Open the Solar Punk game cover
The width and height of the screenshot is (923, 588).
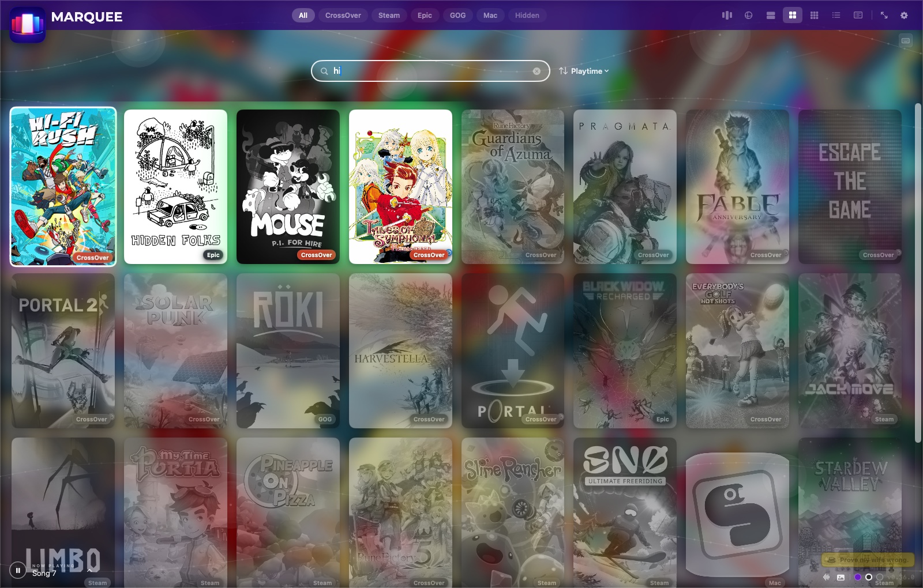(175, 350)
